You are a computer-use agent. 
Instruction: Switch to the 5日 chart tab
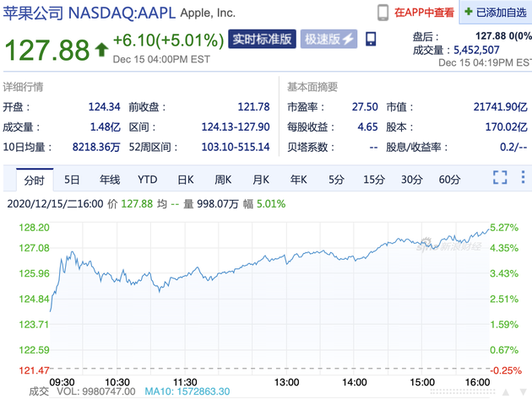(x=72, y=180)
